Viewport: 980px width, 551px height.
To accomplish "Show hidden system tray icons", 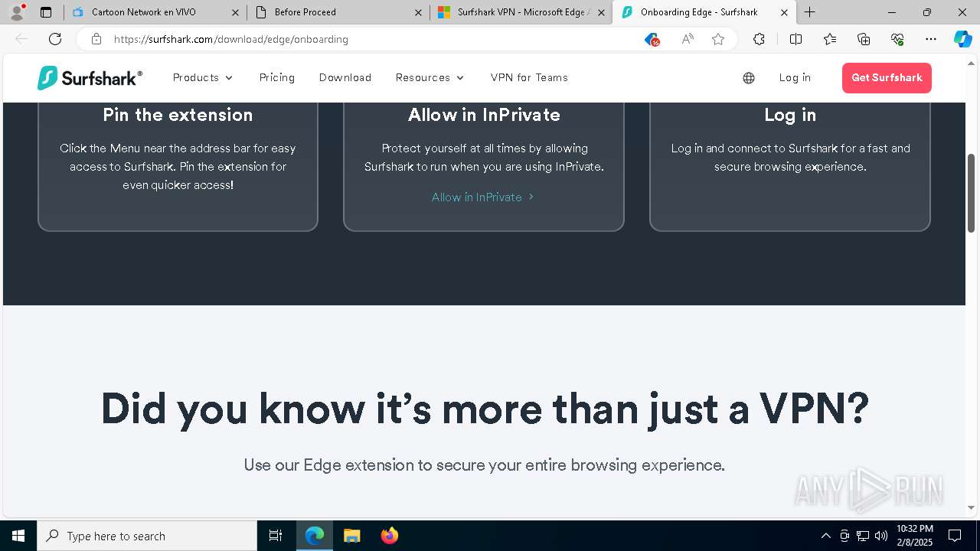I will (x=825, y=536).
